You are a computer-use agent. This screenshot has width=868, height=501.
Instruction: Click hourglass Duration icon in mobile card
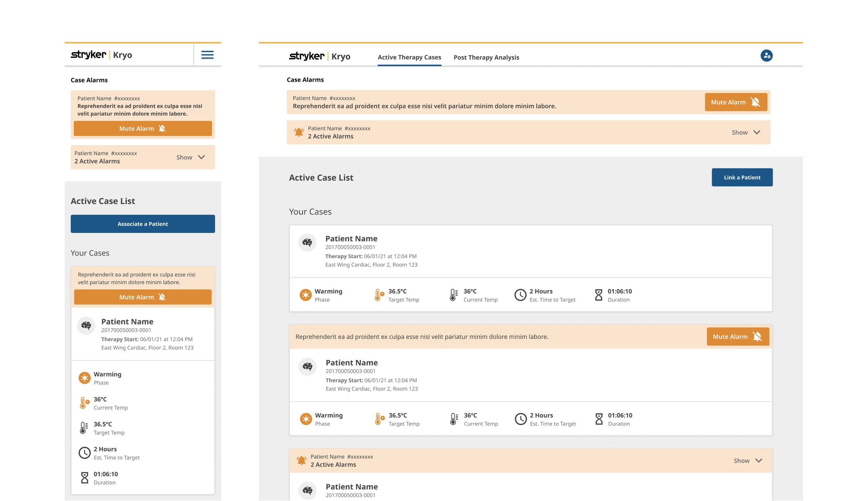click(84, 478)
